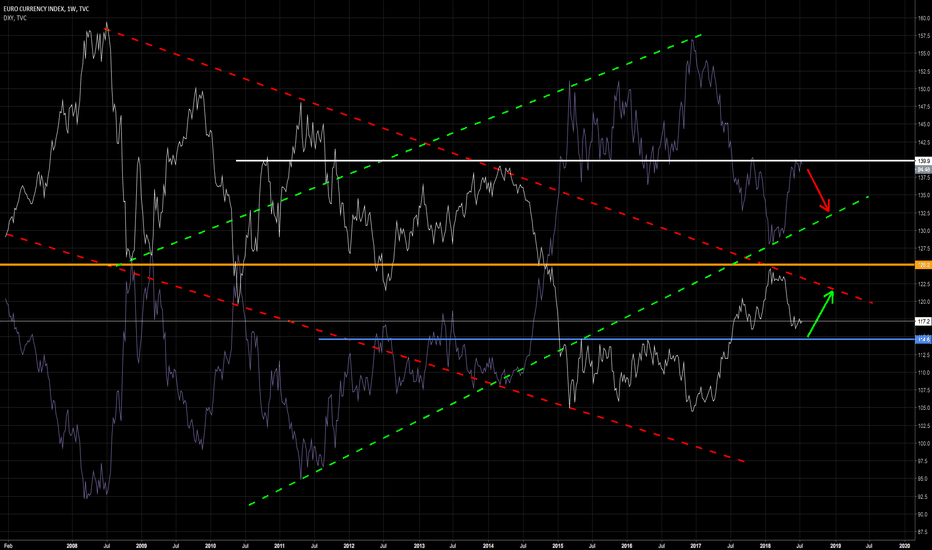The height and width of the screenshot is (550, 932).
Task: Click the 127.5 price axis value
Action: pos(924,249)
